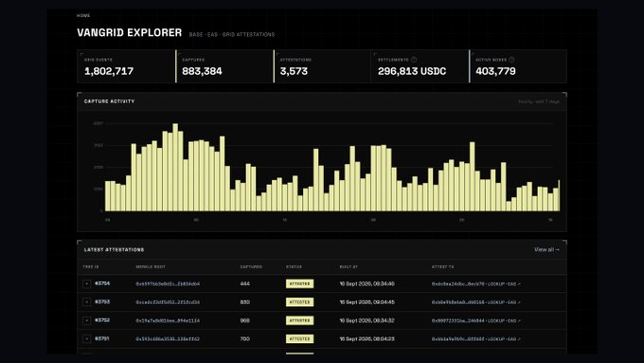Click the ATTESTED badge in row #3753
The width and height of the screenshot is (644, 363).
(x=300, y=302)
